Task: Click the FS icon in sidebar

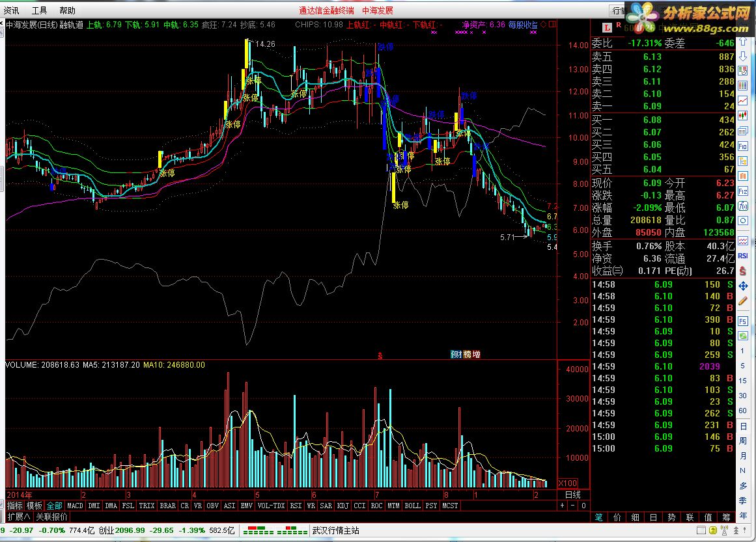Action: coord(743,321)
